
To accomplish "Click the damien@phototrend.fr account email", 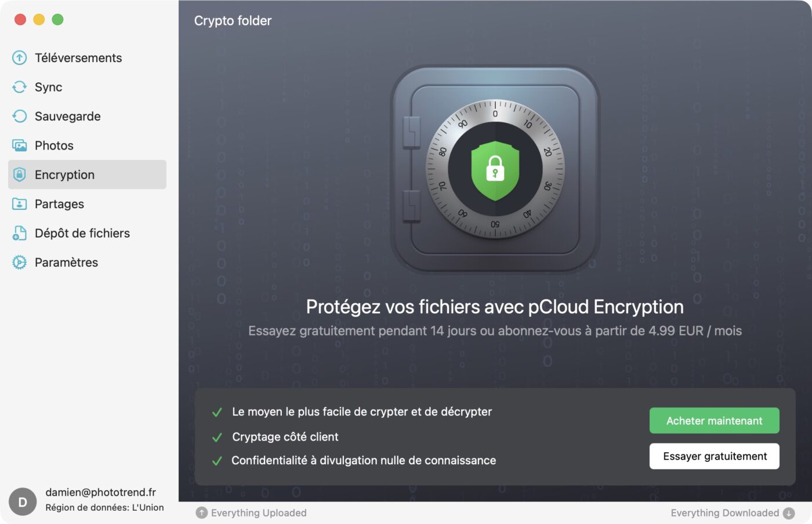I will [101, 492].
